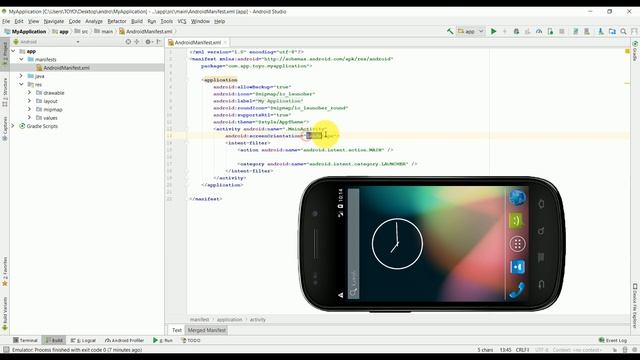Viewport: 640px width, 360px height.
Task: Click the green Run app button
Action: click(x=493, y=31)
